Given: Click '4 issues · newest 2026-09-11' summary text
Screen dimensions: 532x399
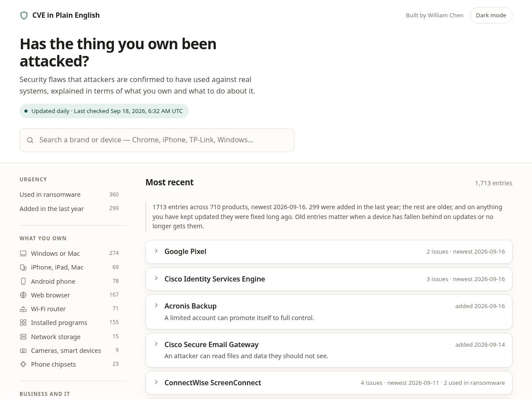Looking at the screenshot, I should tap(433, 383).
